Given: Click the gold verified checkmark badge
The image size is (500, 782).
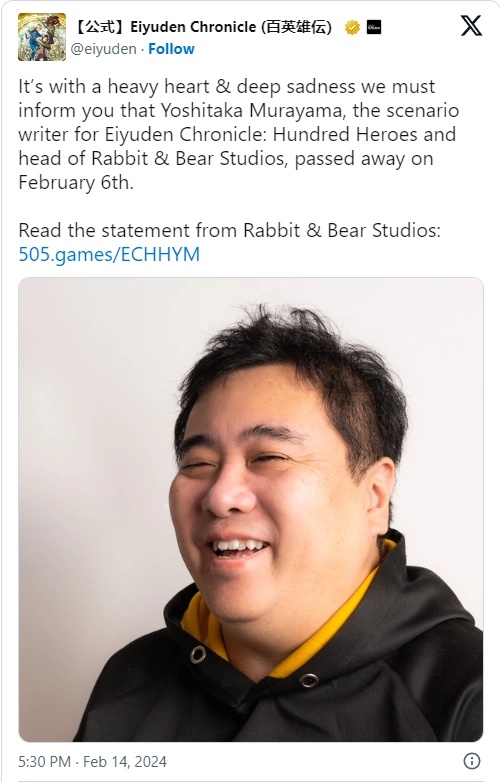Looking at the screenshot, I should [x=352, y=27].
